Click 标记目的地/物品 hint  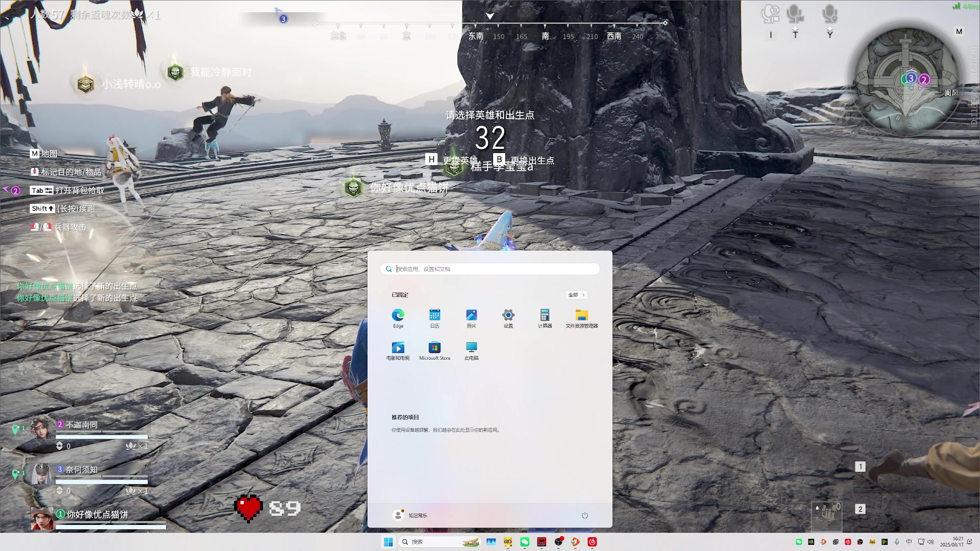click(66, 172)
